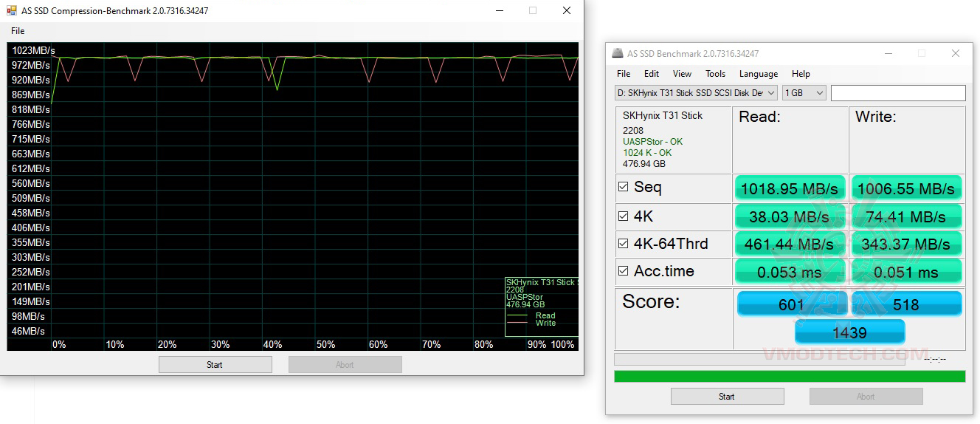
Task: Open the Language menu
Action: (x=759, y=74)
